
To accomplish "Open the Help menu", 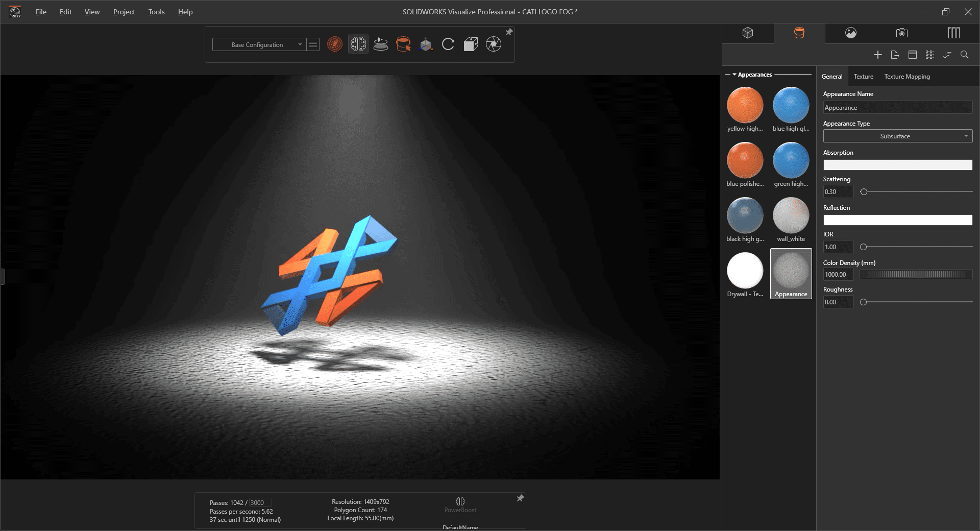I will 185,12.
